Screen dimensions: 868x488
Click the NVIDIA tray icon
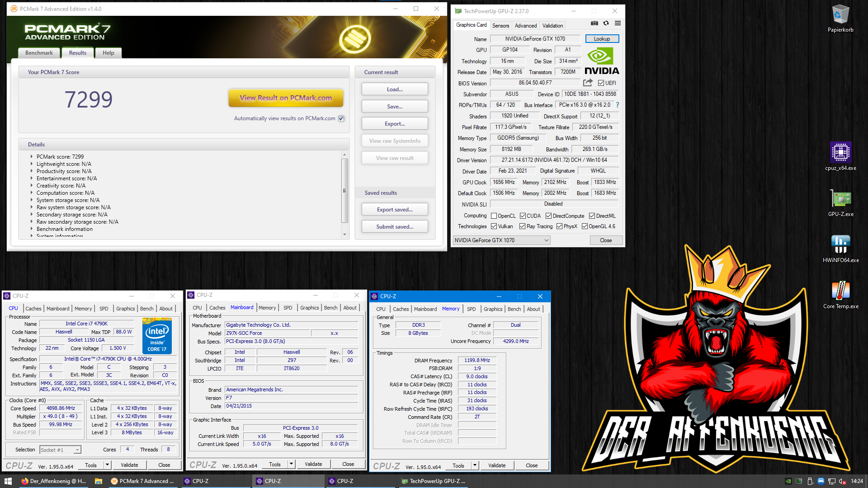(x=788, y=481)
